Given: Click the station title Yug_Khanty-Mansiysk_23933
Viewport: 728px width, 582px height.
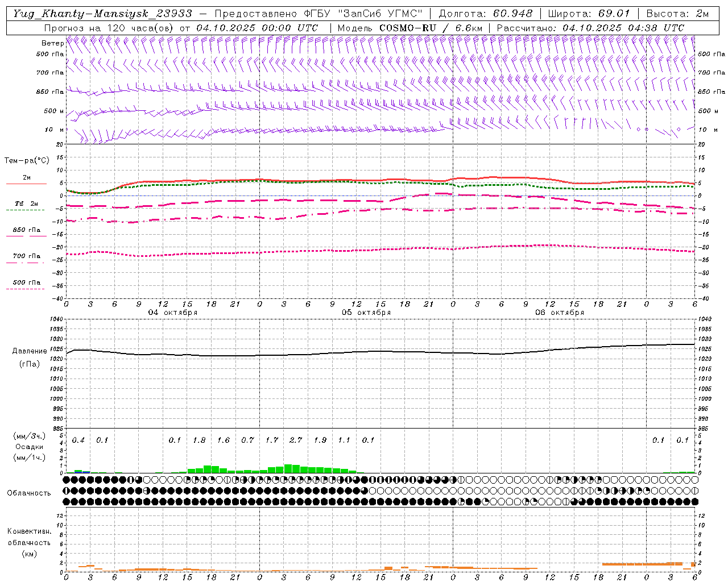Looking at the screenshot, I should [102, 14].
